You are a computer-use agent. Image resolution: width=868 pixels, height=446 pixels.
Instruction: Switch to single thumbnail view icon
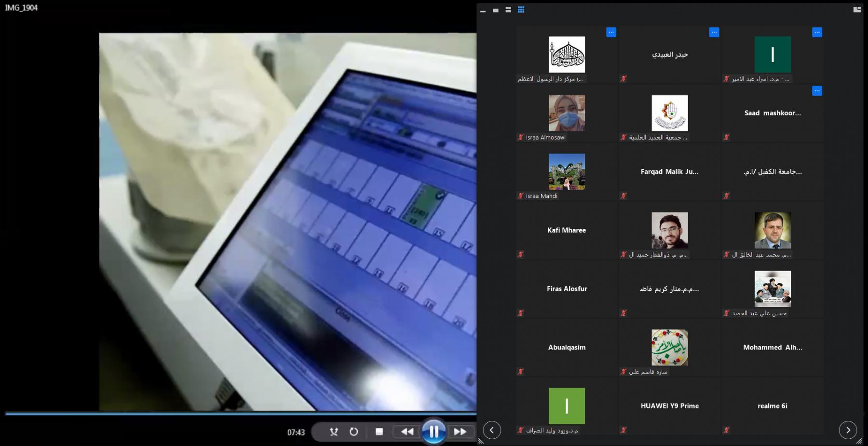[496, 10]
